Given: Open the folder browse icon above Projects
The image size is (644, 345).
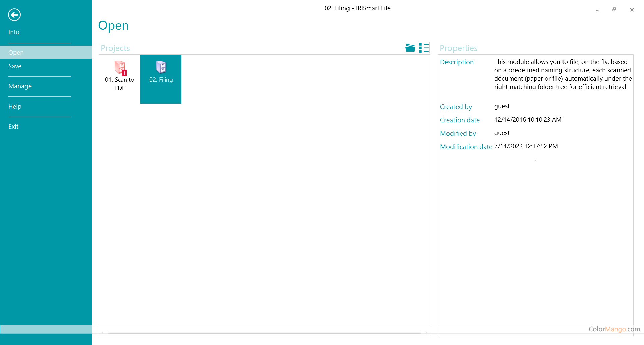Looking at the screenshot, I should [x=410, y=48].
